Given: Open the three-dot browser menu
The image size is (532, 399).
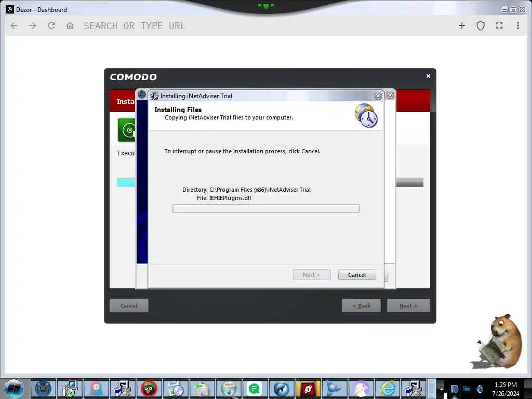Looking at the screenshot, I should tap(518, 25).
